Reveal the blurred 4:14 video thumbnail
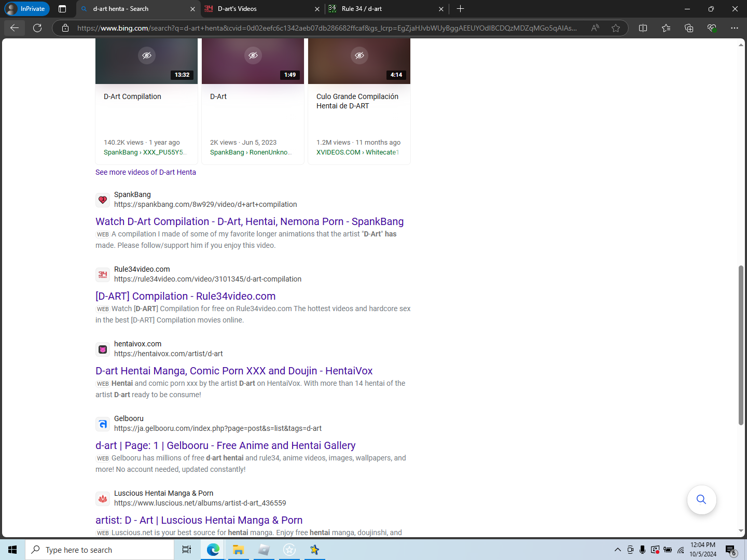Screen dimensions: 747x560 click(x=359, y=55)
